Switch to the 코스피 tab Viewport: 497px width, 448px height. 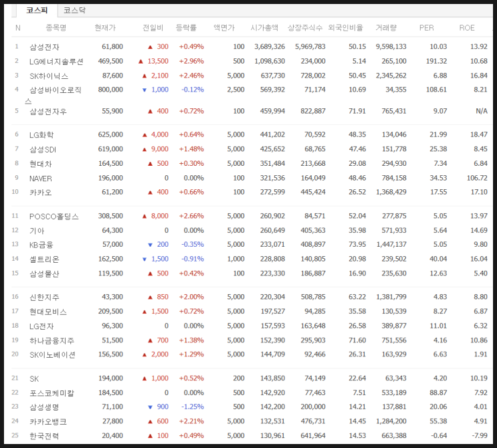[x=37, y=11]
